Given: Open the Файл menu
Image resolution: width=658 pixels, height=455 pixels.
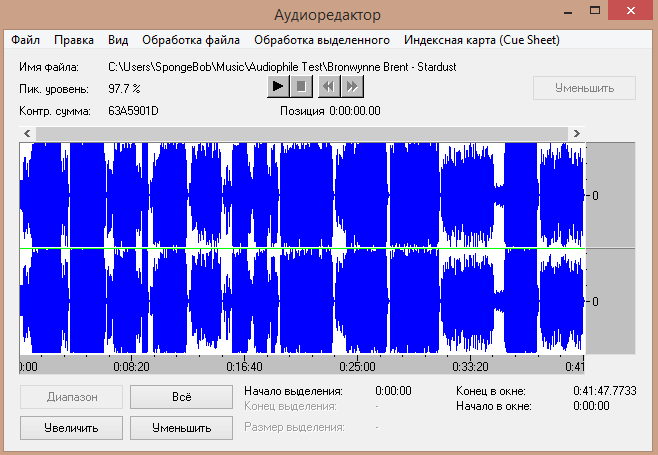Looking at the screenshot, I should point(25,40).
